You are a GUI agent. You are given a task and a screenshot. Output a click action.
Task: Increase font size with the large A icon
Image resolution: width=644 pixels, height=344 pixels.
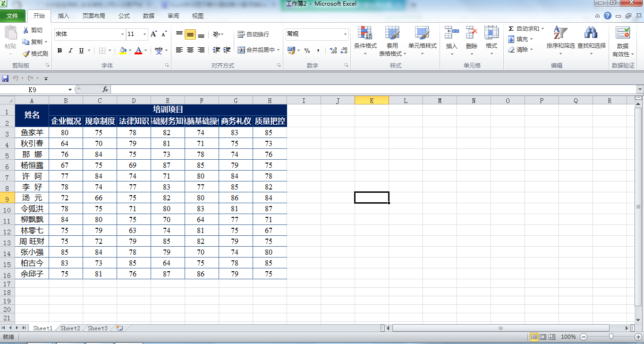154,34
